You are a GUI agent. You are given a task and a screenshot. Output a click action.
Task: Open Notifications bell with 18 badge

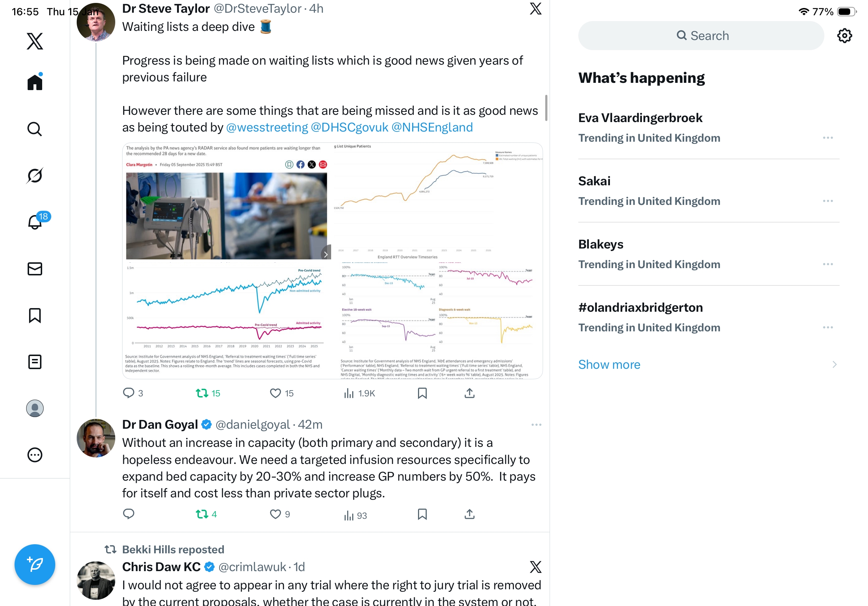coord(35,222)
